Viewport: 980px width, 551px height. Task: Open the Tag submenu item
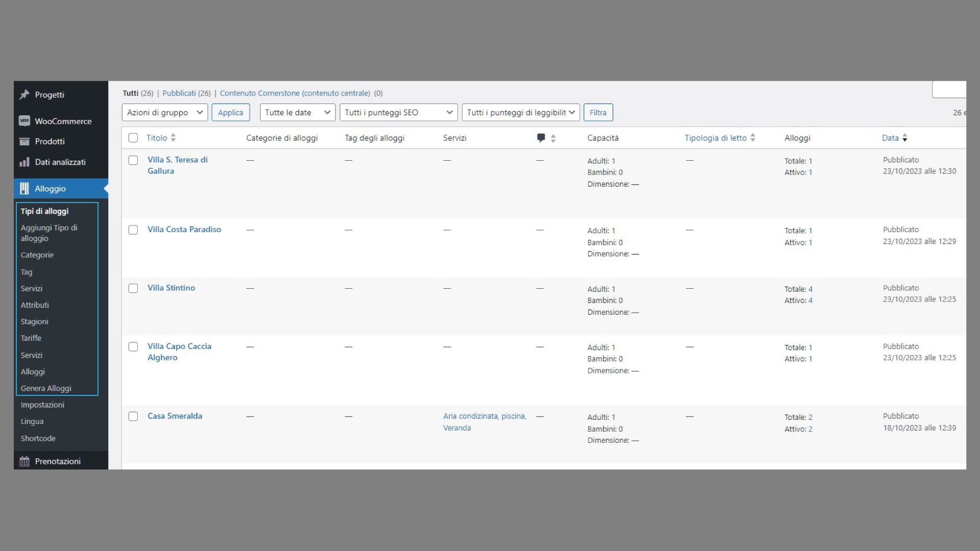coord(27,272)
